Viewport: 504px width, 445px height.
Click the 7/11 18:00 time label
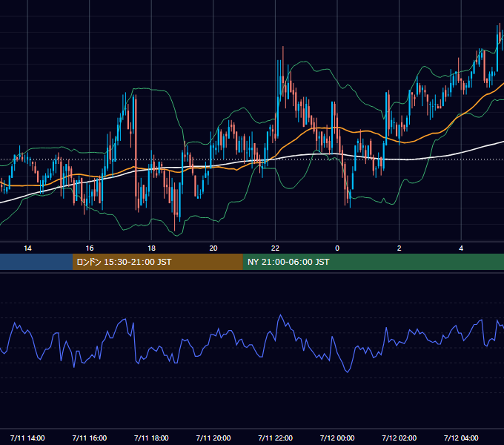tap(151, 438)
